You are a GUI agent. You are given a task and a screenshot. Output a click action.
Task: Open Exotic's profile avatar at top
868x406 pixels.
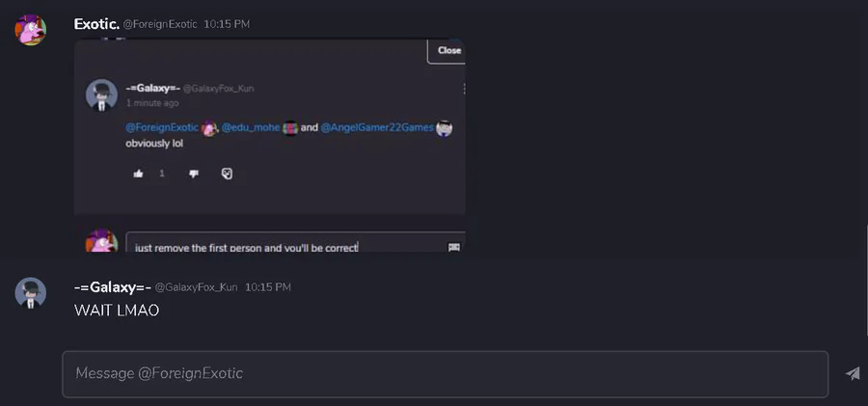coord(31,30)
